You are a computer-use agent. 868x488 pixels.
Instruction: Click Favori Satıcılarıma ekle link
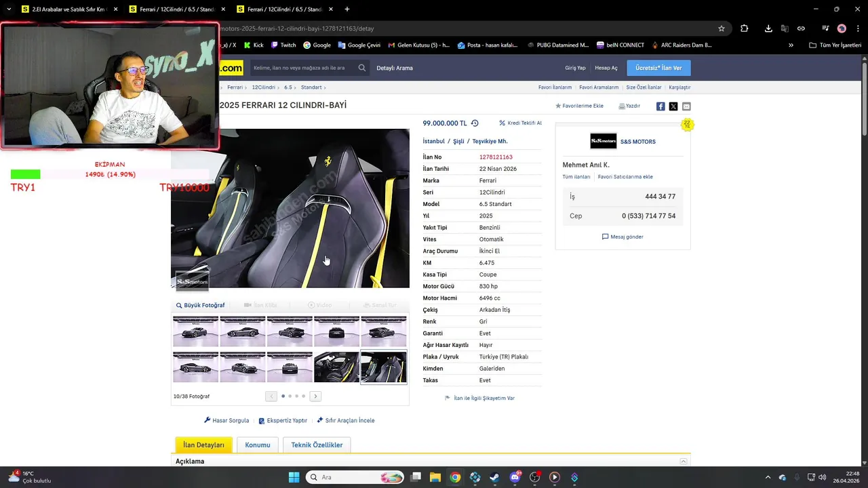point(625,176)
